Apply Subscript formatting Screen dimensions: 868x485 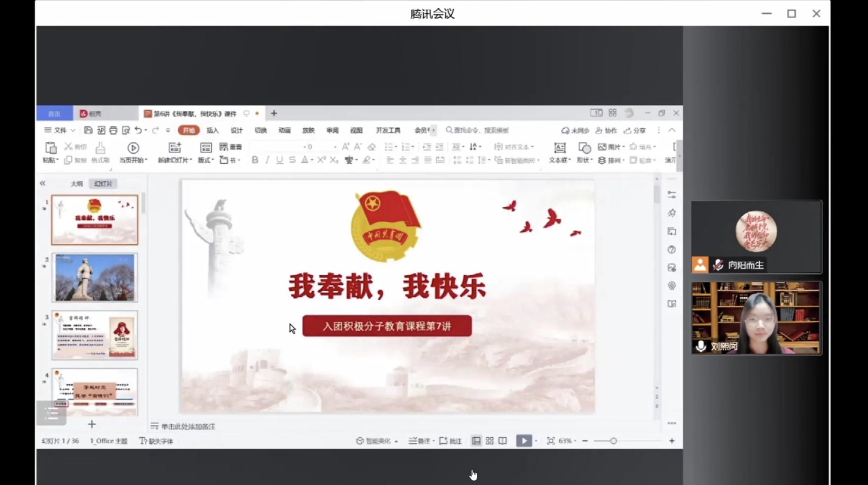(x=333, y=160)
